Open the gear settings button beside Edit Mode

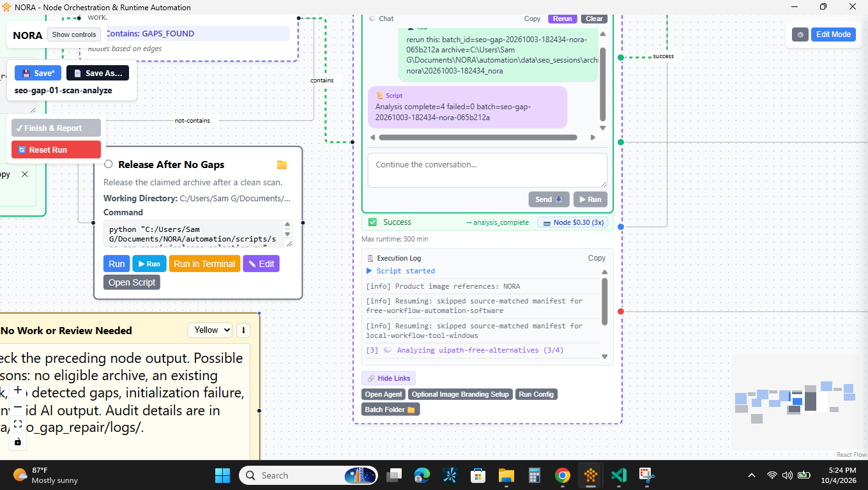pyautogui.click(x=800, y=34)
